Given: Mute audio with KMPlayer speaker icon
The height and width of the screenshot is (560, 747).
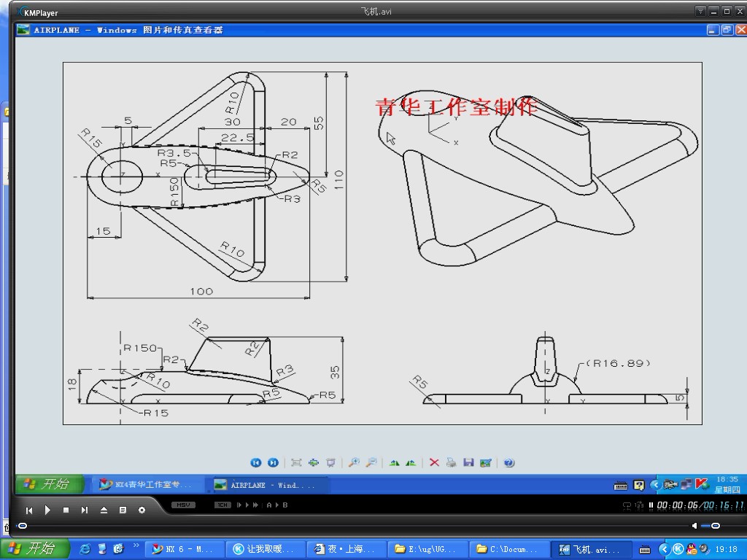Looking at the screenshot, I should click(x=694, y=526).
